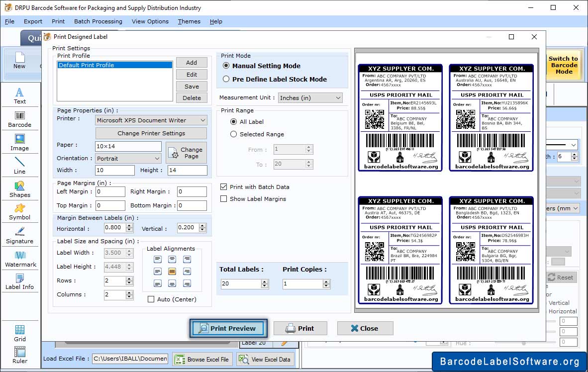The image size is (588, 372).
Task: Click Edit print profile button
Action: (192, 75)
